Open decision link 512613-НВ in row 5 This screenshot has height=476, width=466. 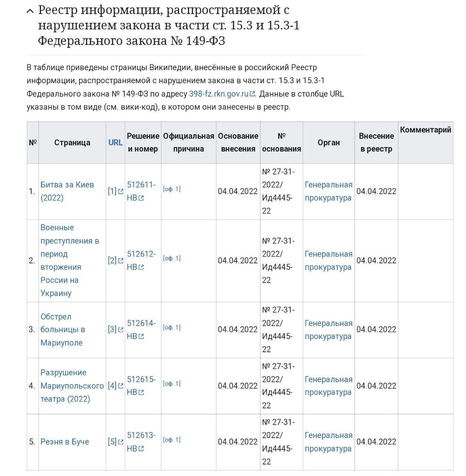click(140, 435)
